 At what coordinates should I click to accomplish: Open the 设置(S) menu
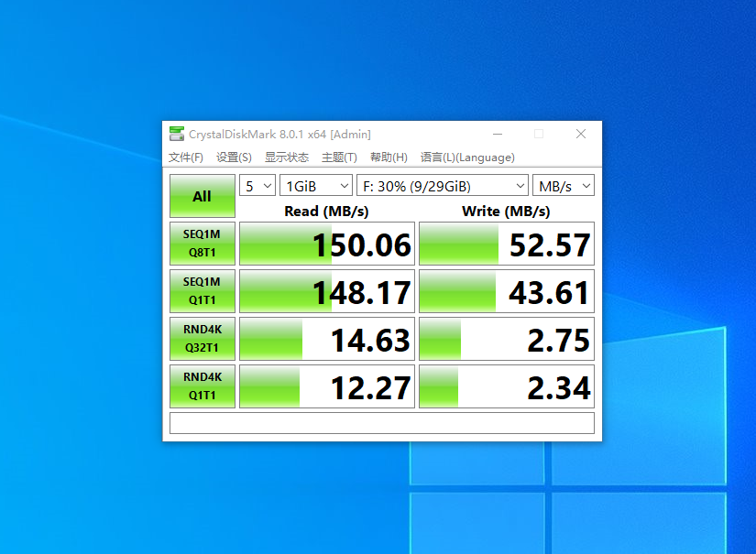[234, 158]
